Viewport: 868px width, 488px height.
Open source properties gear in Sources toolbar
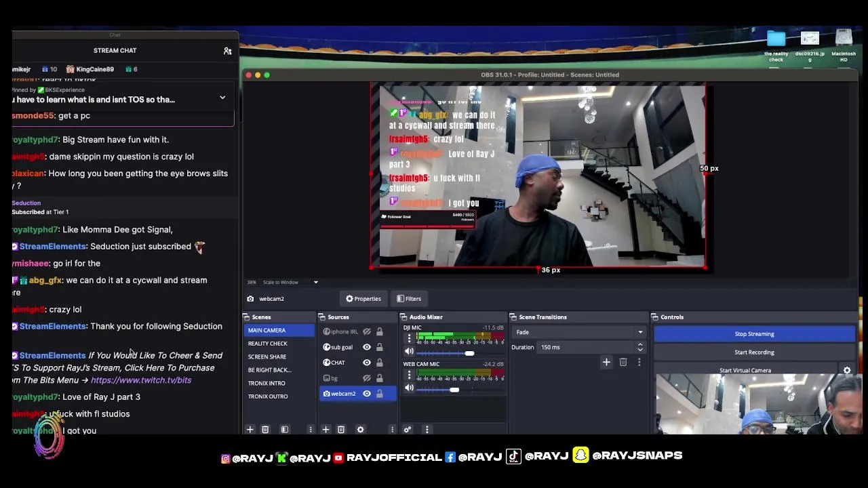[360, 430]
